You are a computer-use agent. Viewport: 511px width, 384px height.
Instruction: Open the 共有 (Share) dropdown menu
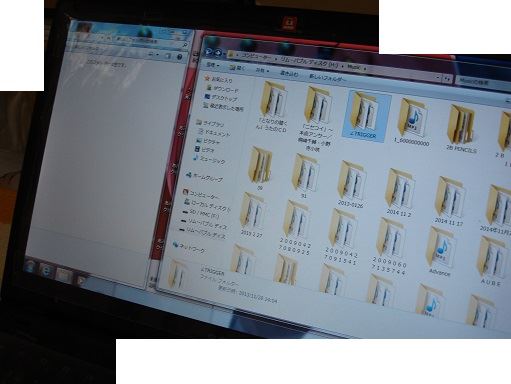pos(262,70)
